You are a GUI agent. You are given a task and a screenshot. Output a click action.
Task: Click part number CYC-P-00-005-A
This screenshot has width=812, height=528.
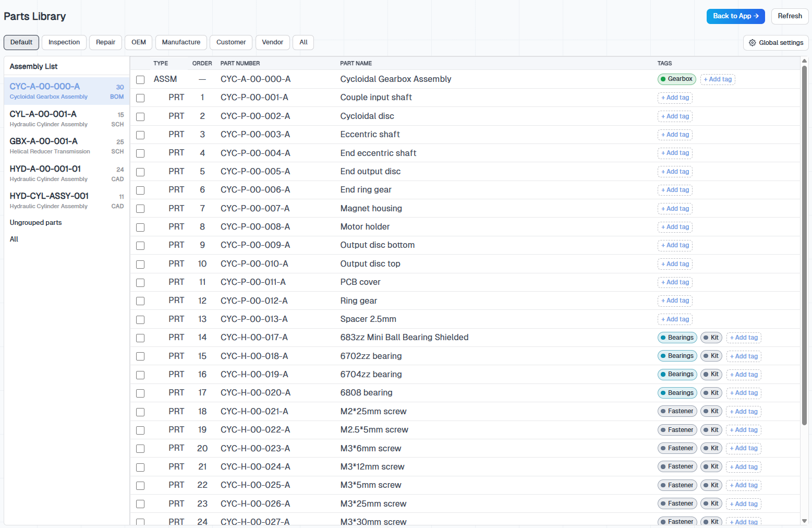coord(255,172)
